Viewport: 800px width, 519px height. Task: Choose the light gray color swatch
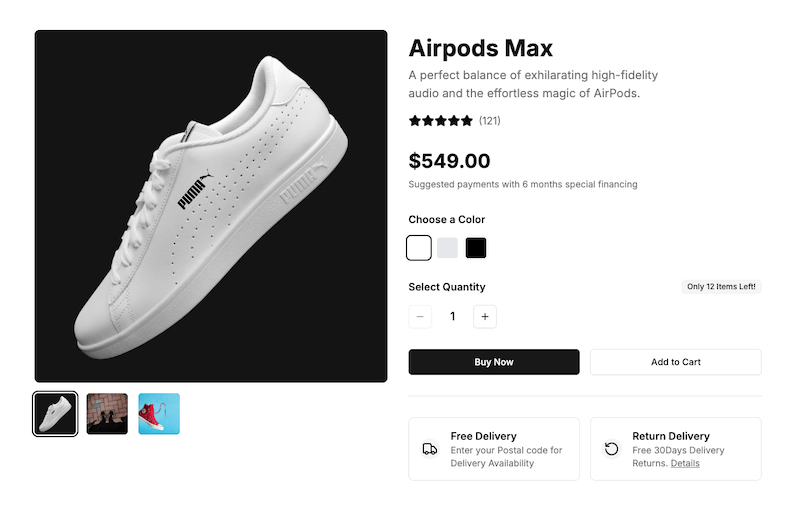point(447,247)
